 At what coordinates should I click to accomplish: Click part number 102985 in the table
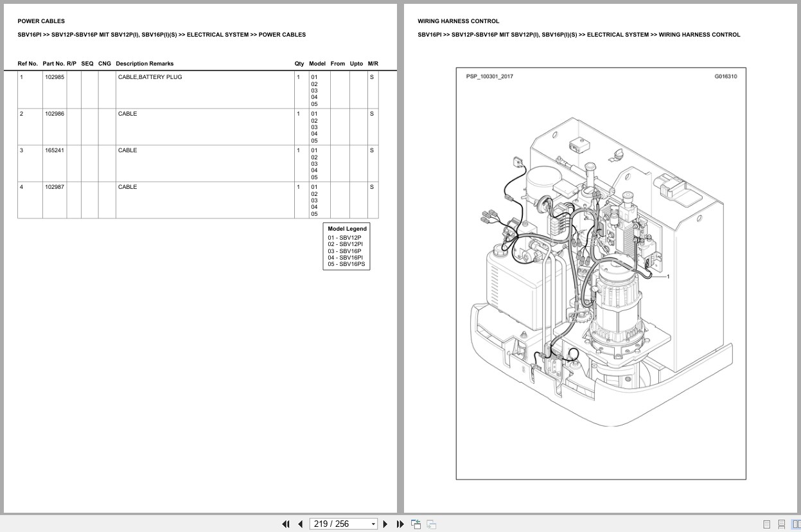pos(55,77)
